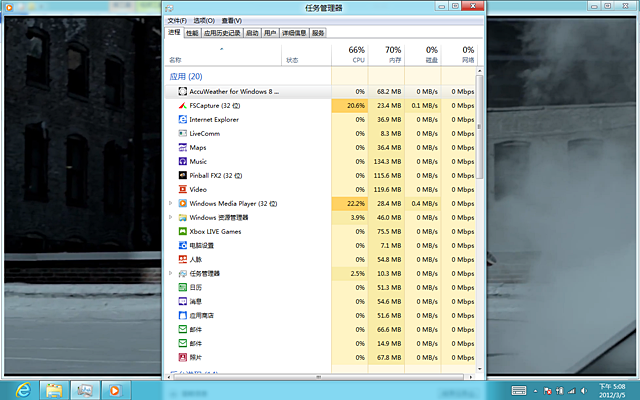Open Action Center flag icon in tray
Screen dimensions: 640x400
click(548, 391)
